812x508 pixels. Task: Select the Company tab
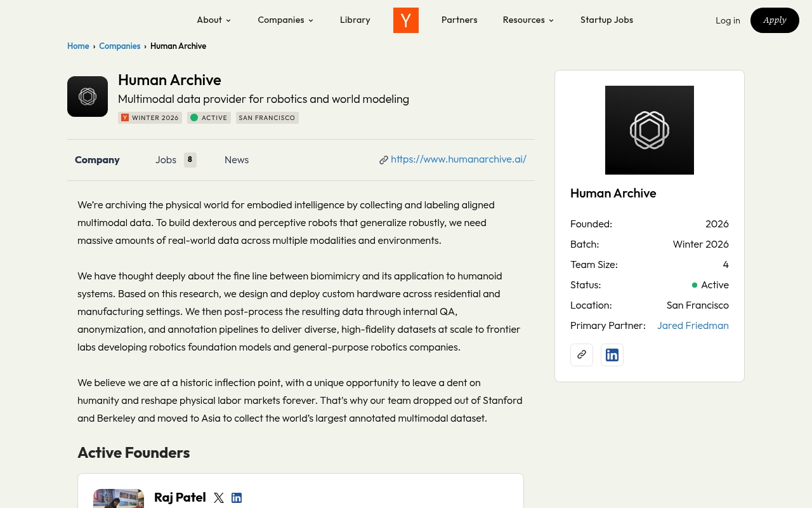[97, 160]
